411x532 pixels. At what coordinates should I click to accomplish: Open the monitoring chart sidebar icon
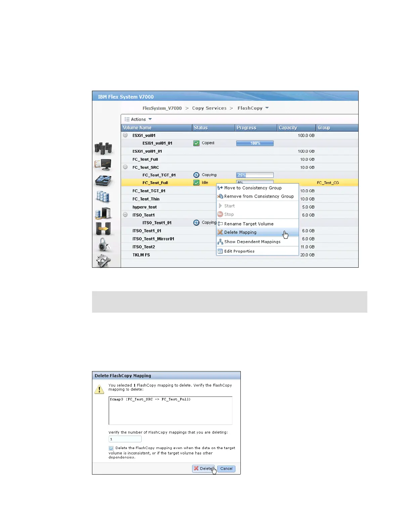[x=103, y=165]
